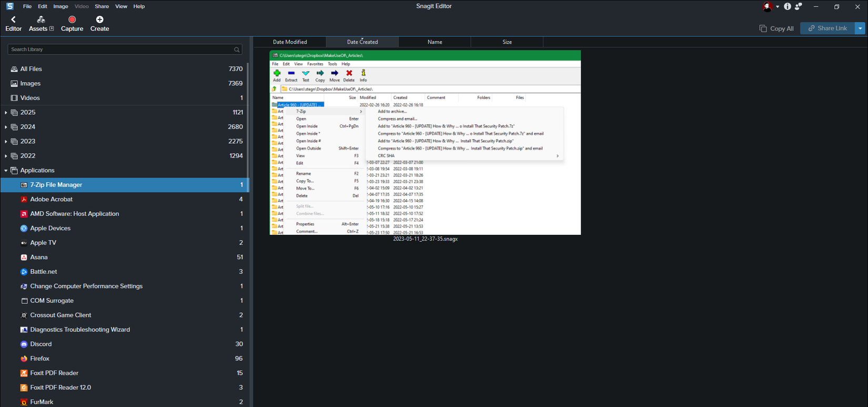The image size is (868, 407).
Task: Open the Assets menu
Action: point(41,24)
